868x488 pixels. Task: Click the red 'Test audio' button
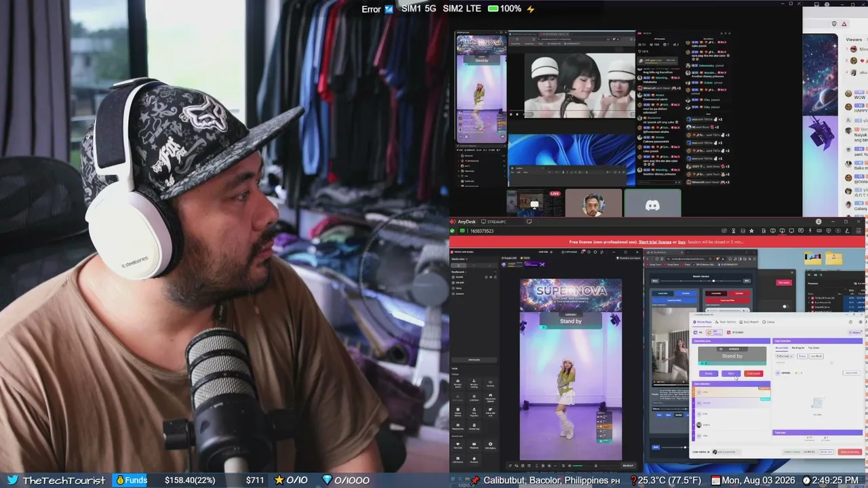tap(784, 283)
